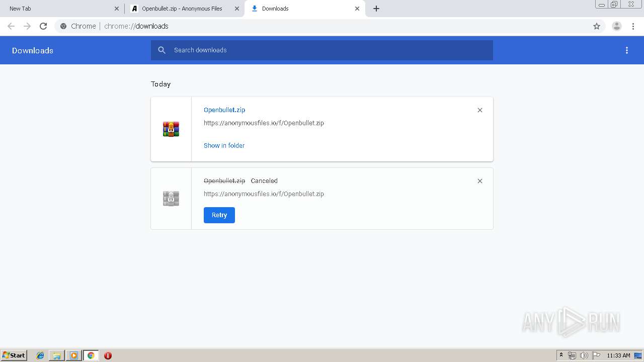Open the volume speaker tray icon
The height and width of the screenshot is (362, 644).
[x=584, y=355]
